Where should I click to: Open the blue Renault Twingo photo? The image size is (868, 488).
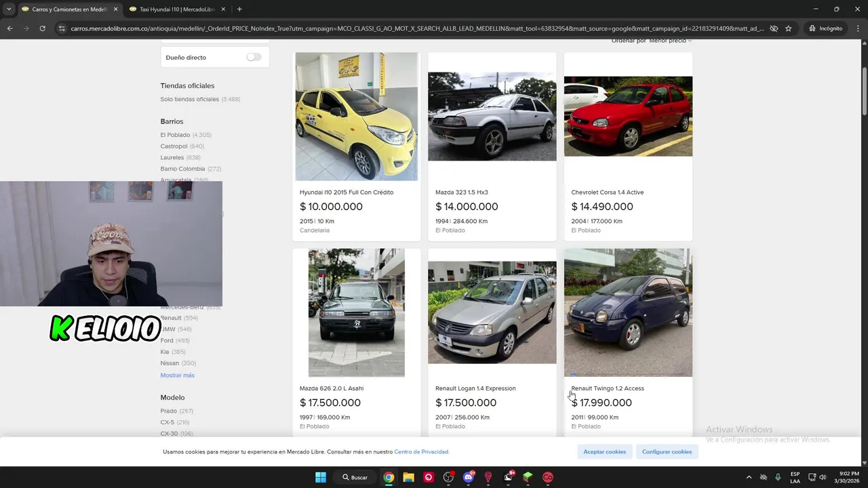(628, 312)
